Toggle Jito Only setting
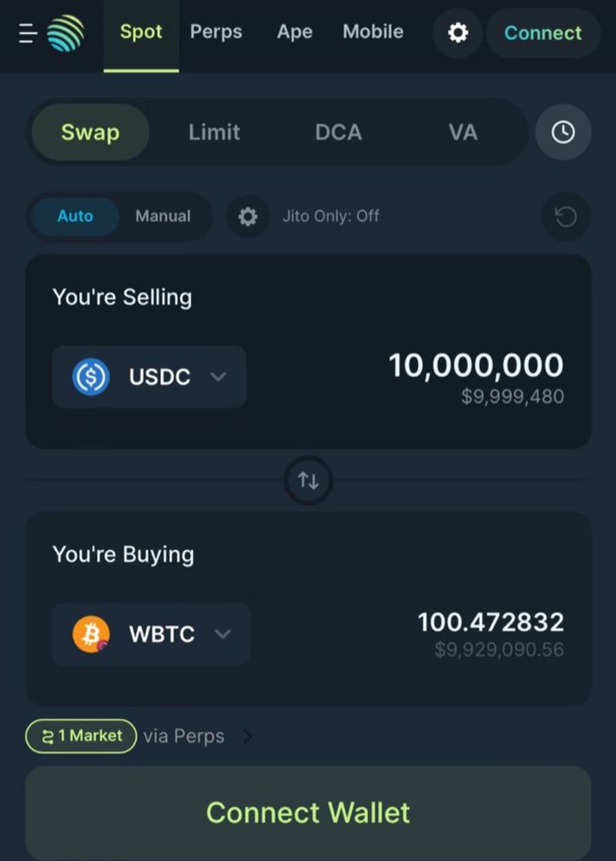The image size is (616, 861). [330, 216]
